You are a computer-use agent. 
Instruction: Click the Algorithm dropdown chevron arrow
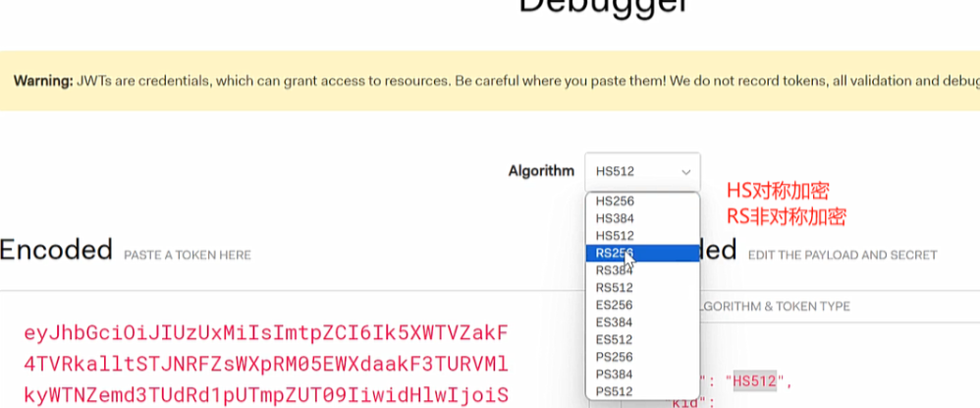click(x=685, y=171)
